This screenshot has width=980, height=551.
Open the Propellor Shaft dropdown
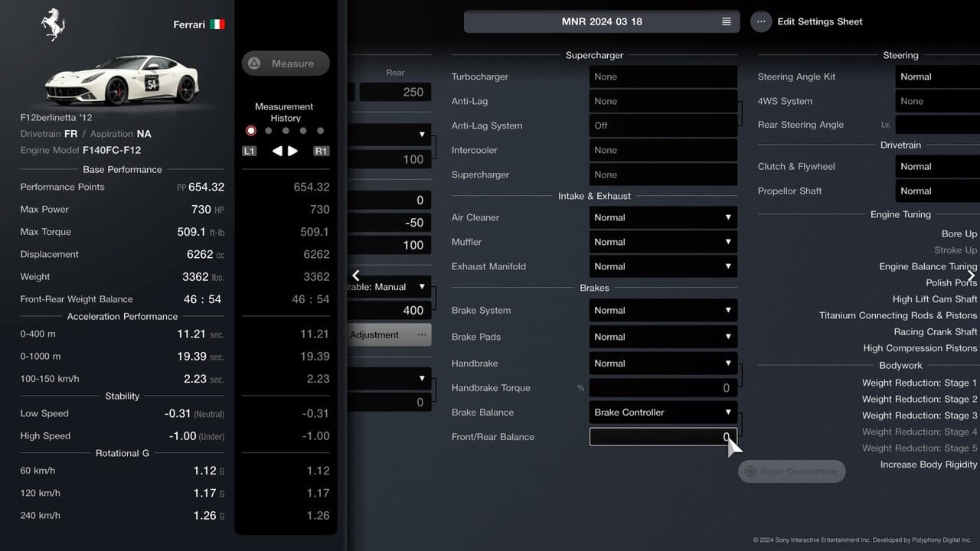pyautogui.click(x=938, y=191)
